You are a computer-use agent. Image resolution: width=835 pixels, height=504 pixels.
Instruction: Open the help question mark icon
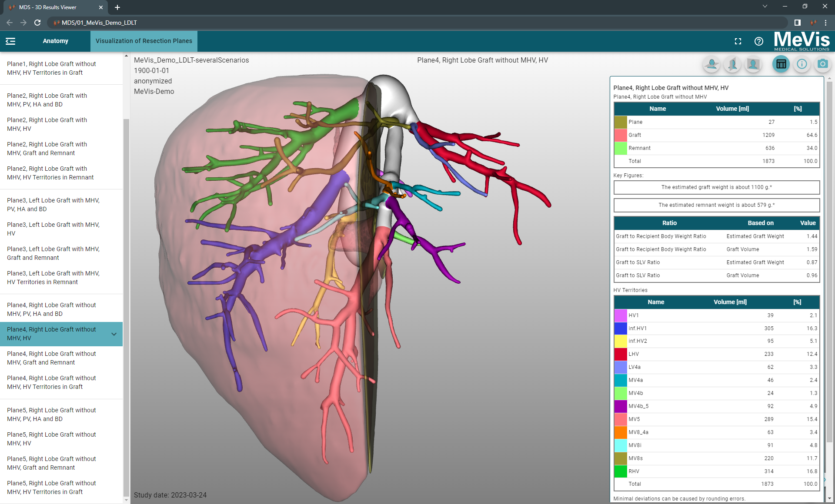(759, 41)
